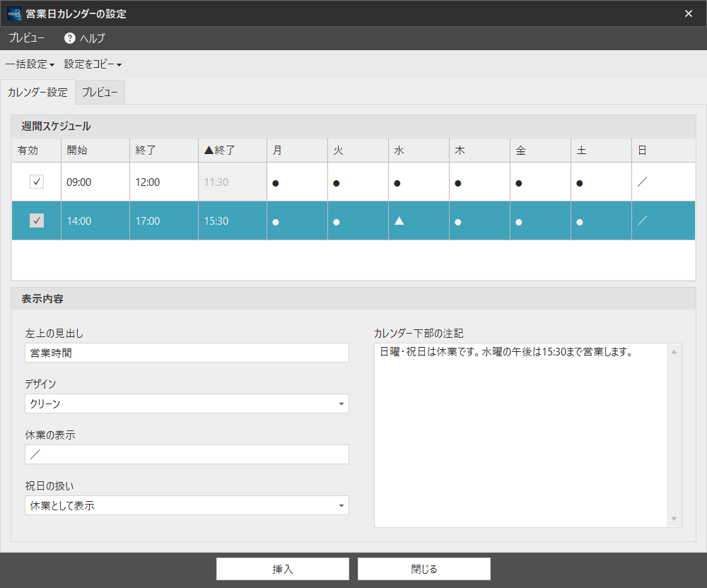Open 祝日の扱い dropdown showing 休業として表示

187,505
